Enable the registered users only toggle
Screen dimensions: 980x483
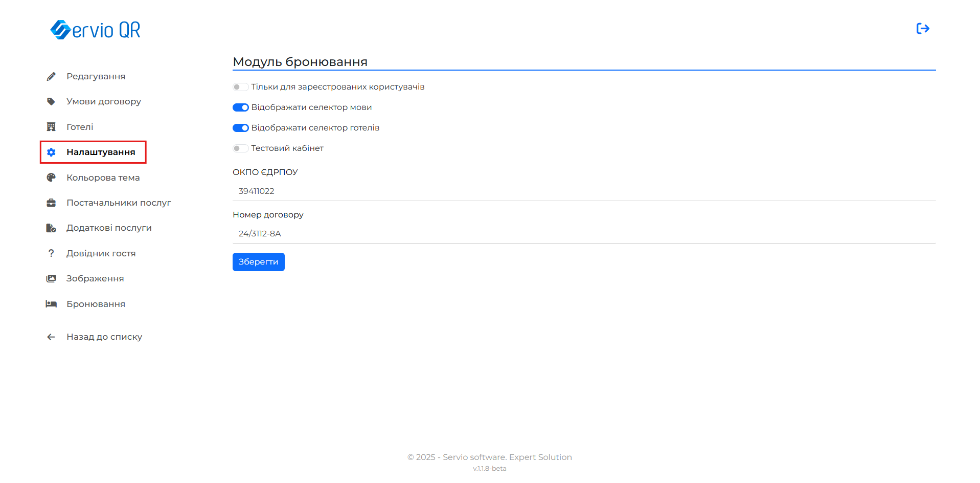coord(240,87)
